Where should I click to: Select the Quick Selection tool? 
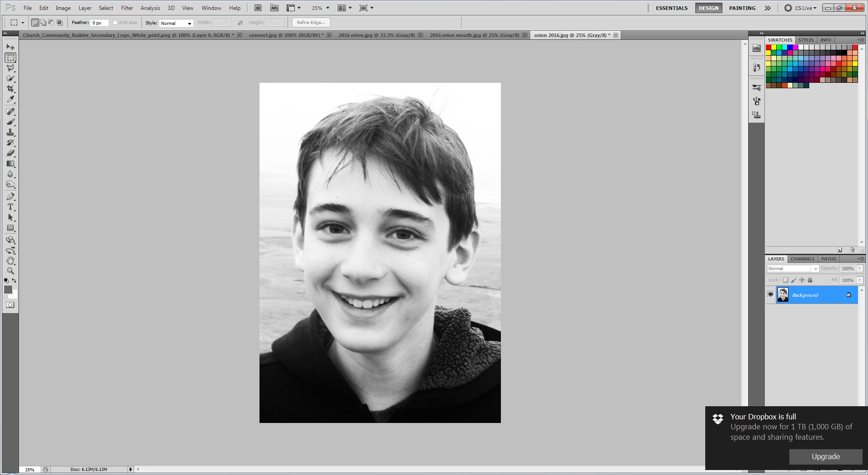click(x=10, y=79)
